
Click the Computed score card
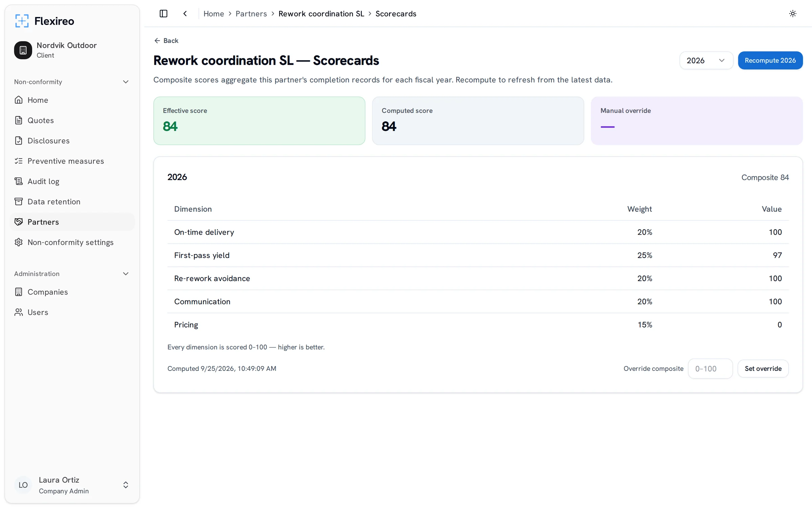[478, 121]
